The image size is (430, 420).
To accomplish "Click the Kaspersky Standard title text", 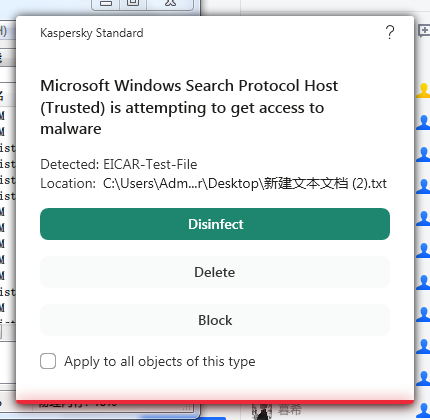I will [92, 33].
